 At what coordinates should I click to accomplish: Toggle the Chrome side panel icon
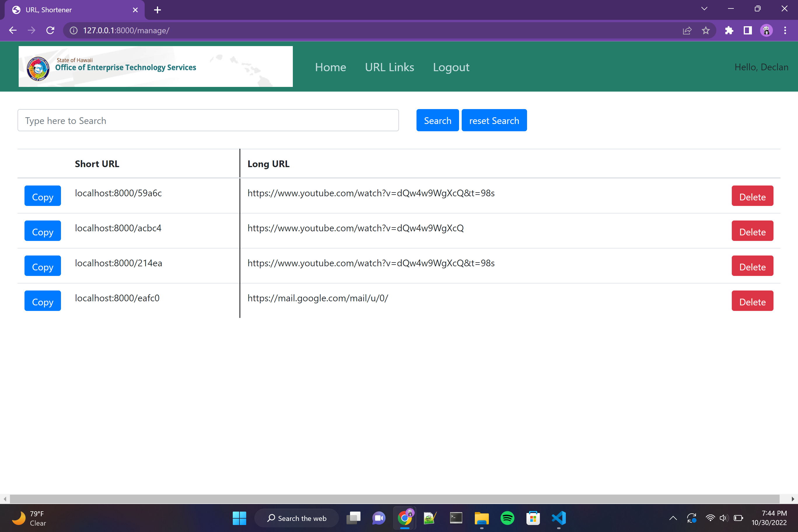(x=748, y=31)
